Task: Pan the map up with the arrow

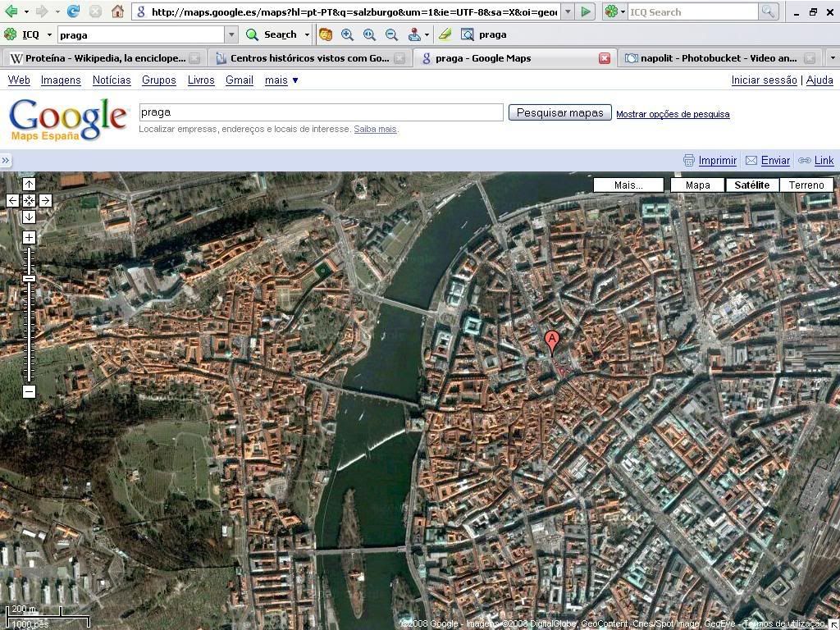Action: tap(29, 184)
